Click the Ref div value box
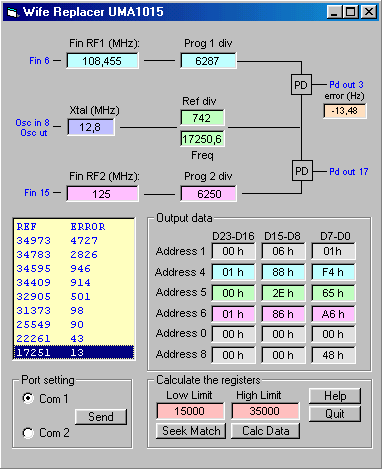 click(202, 118)
